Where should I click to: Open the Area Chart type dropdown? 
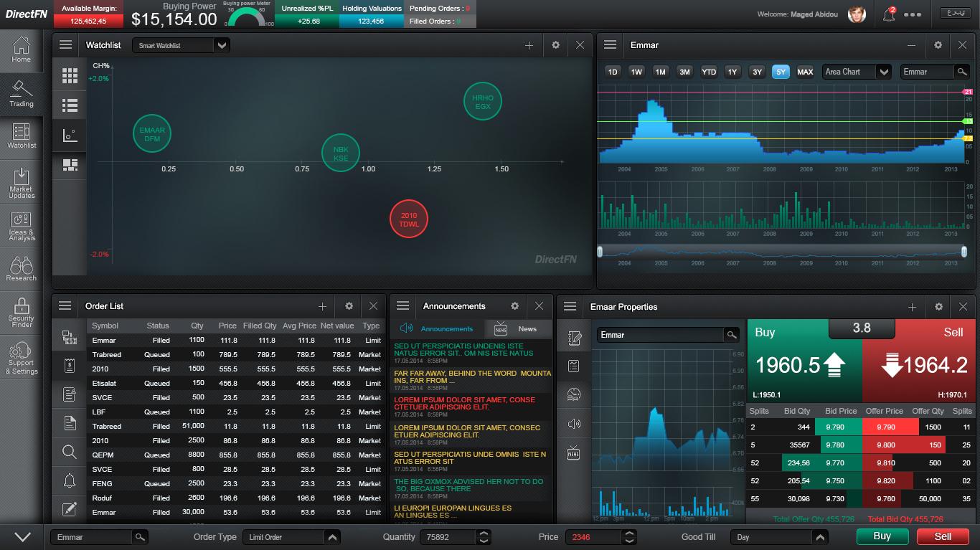(884, 72)
